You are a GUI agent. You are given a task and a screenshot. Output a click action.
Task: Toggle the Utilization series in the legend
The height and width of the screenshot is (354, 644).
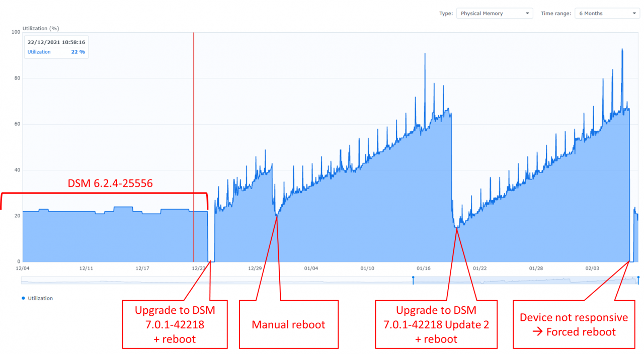(37, 298)
